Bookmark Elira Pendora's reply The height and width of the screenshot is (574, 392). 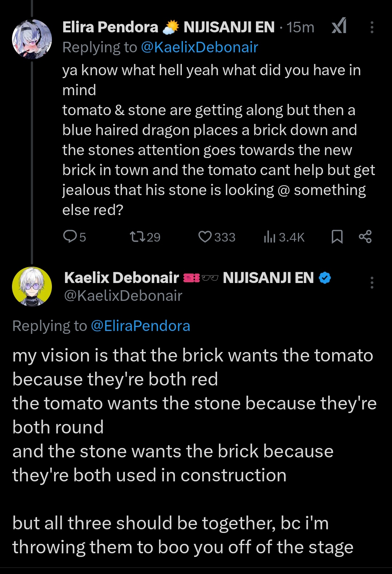(337, 237)
